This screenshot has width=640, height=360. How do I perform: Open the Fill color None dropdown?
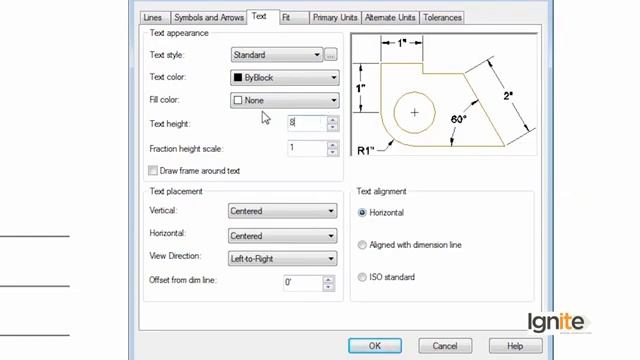coord(284,100)
